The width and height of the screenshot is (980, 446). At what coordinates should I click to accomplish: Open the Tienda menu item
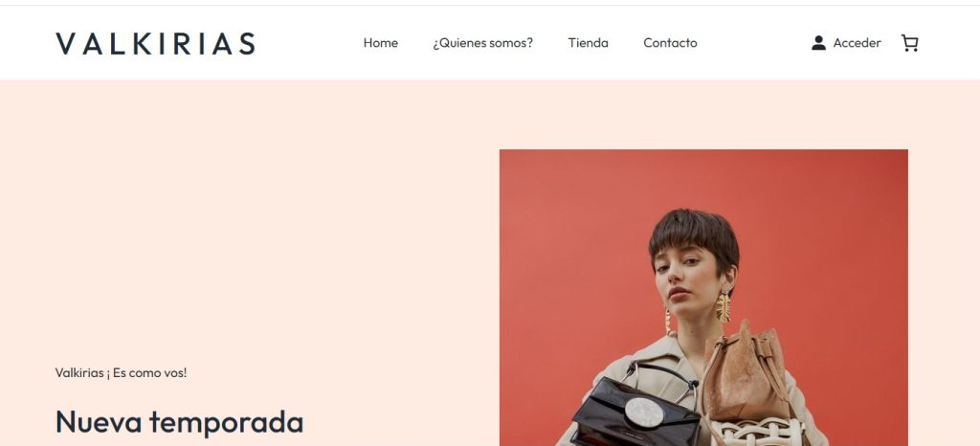coord(589,43)
